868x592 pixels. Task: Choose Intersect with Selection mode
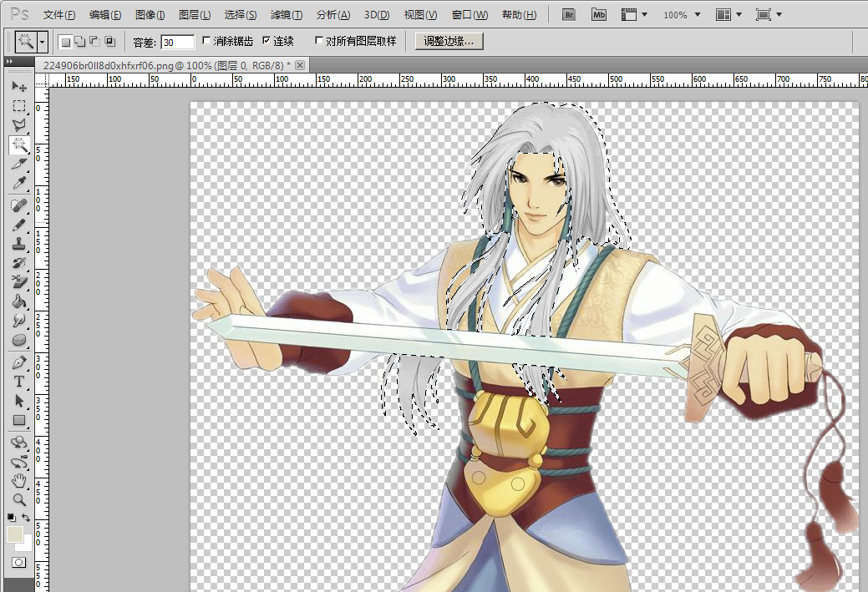click(x=109, y=42)
